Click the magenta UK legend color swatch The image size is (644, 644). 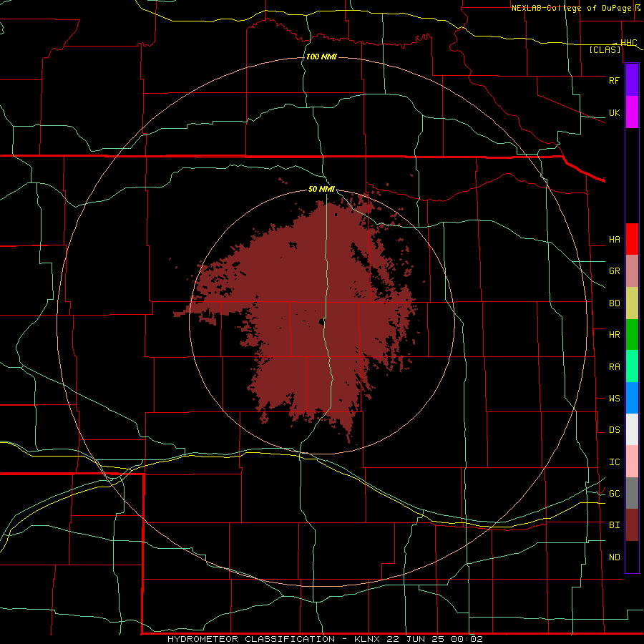(632, 112)
